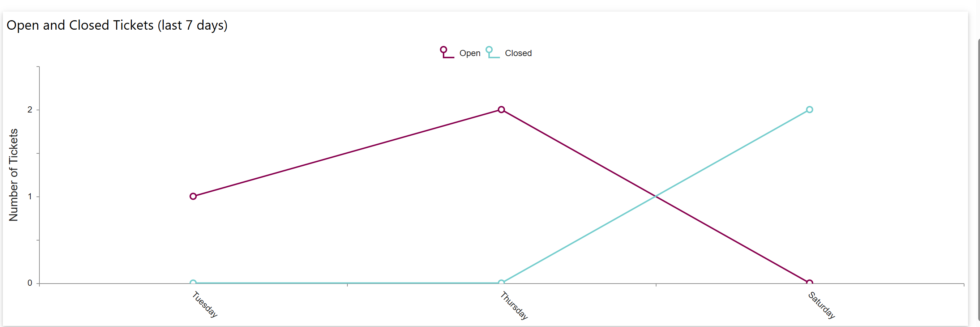
Task: Select Open data point peak on Thursday
Action: [x=501, y=110]
